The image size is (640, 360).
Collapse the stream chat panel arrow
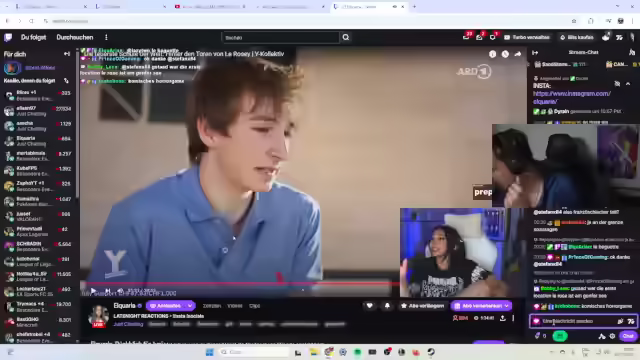535,53
